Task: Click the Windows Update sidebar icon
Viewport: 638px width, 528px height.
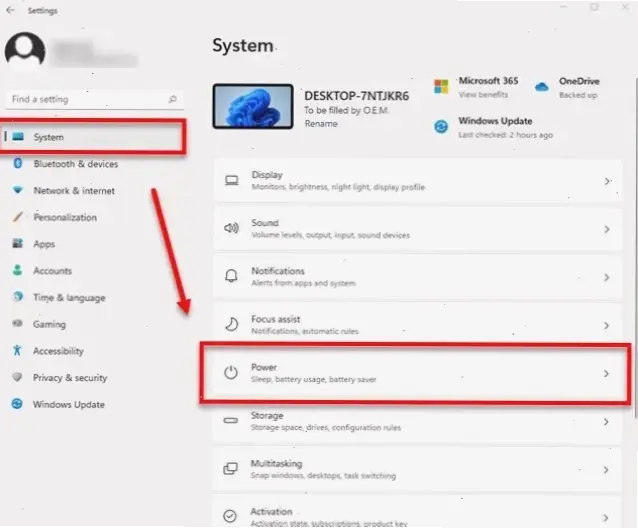Action: (17, 405)
